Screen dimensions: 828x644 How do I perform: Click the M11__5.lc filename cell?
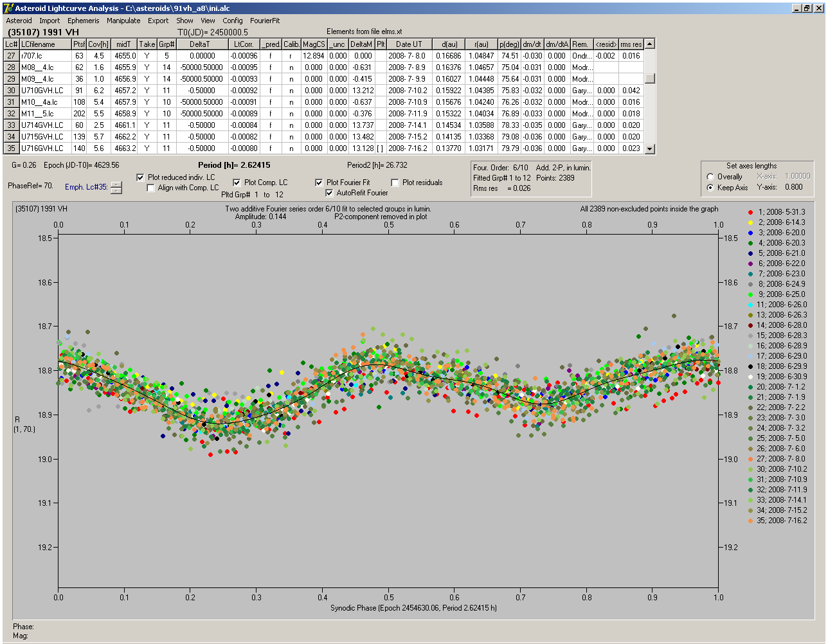44,114
